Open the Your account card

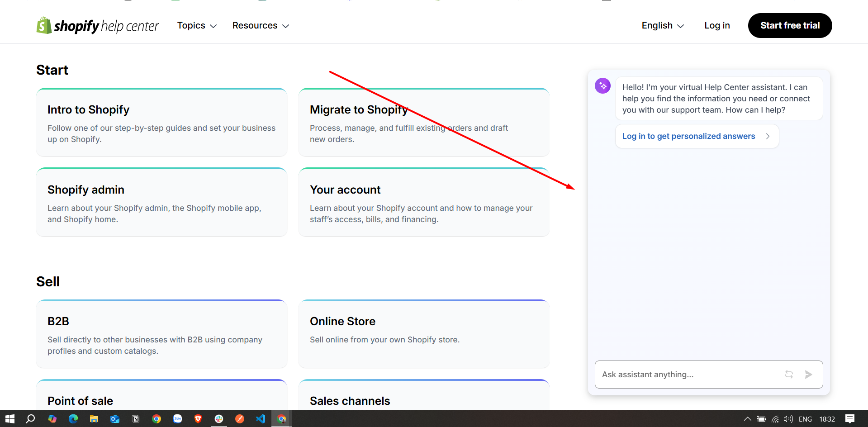[x=424, y=202]
